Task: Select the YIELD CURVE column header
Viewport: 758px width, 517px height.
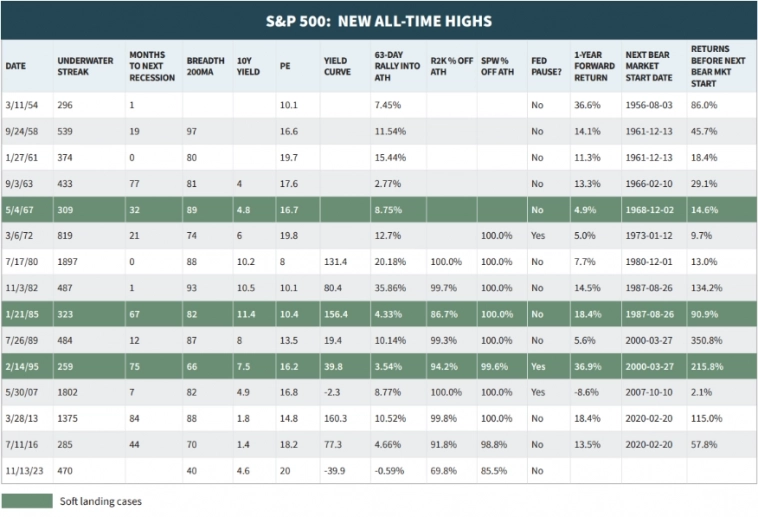Action: coord(336,66)
